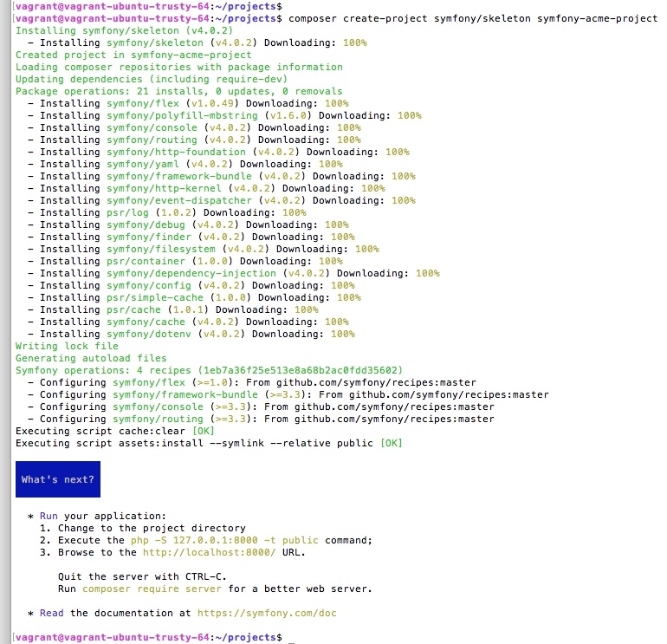Click psr/log package name

[127, 213]
